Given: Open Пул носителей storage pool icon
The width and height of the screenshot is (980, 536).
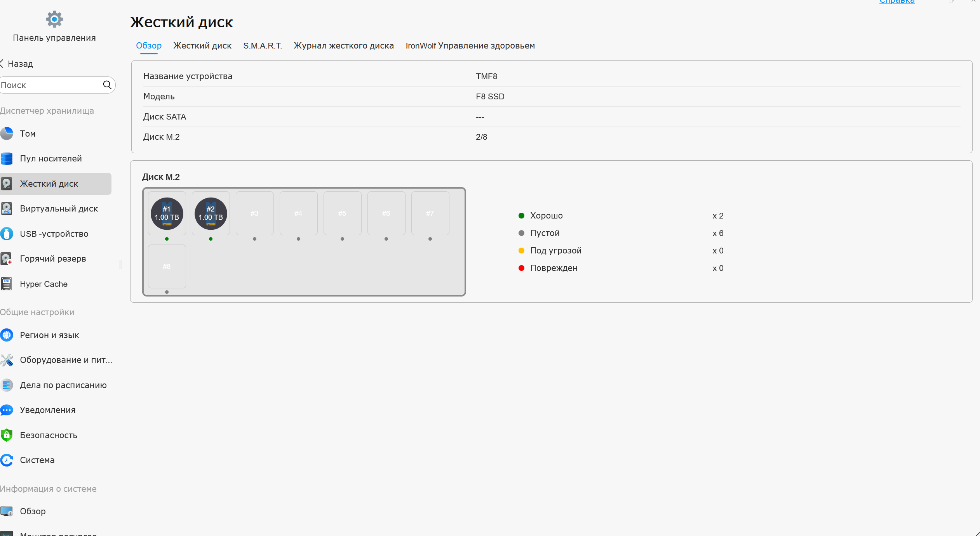Looking at the screenshot, I should 7,158.
